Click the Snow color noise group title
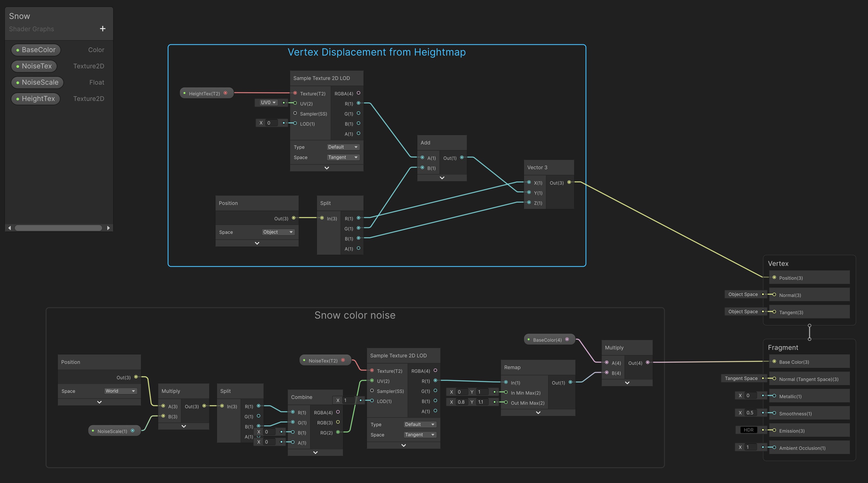Screen dimensions: 868x483 354,315
